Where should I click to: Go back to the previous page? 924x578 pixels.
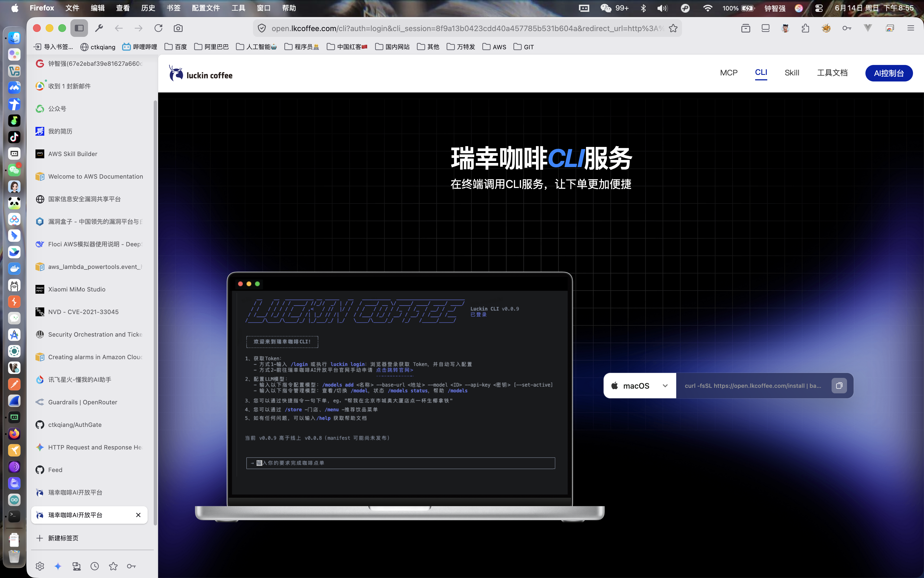tap(119, 28)
